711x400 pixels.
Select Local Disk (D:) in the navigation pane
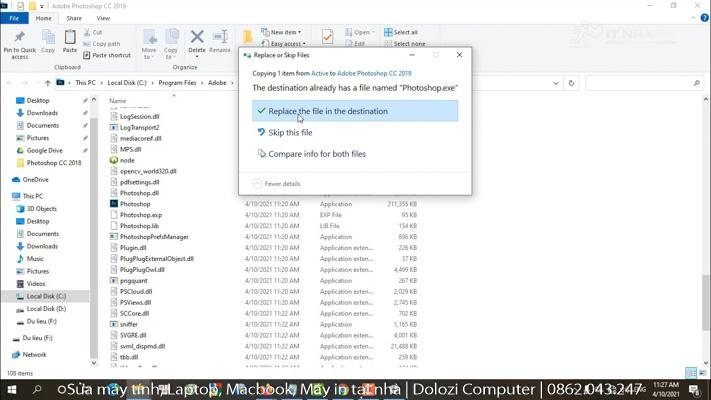click(46, 309)
